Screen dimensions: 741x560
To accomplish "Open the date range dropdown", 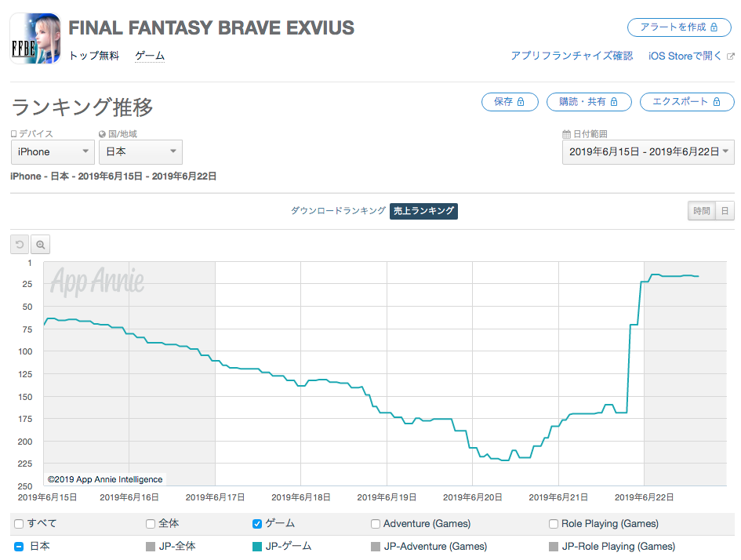I will (648, 151).
